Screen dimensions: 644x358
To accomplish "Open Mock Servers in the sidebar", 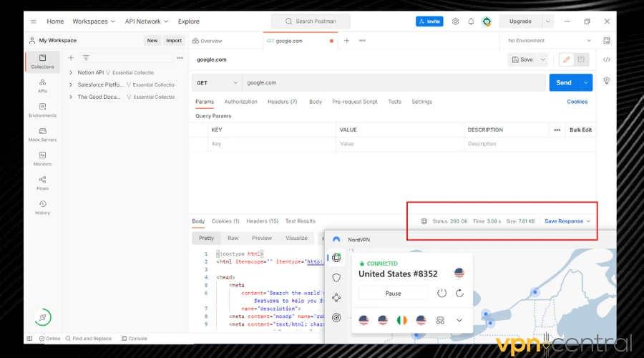I will [x=42, y=135].
